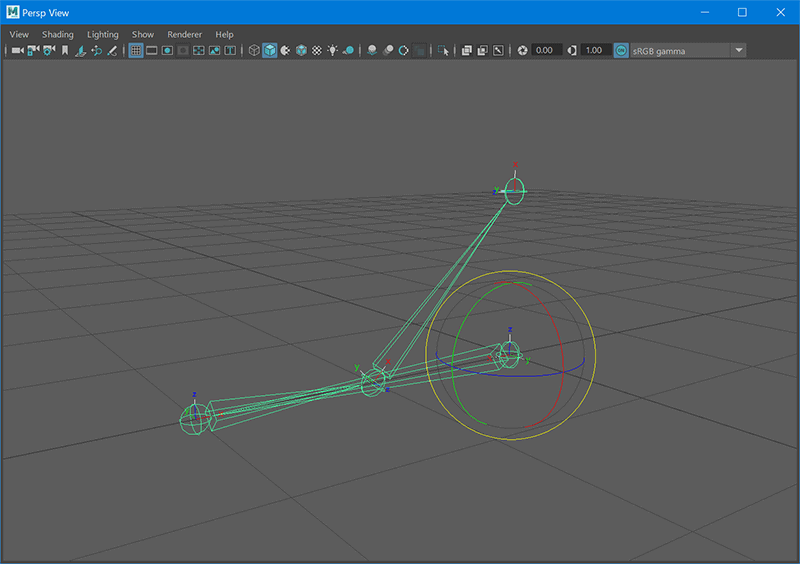Toggle the Motion Blur icon
Image resolution: width=800 pixels, height=564 pixels.
coord(388,50)
